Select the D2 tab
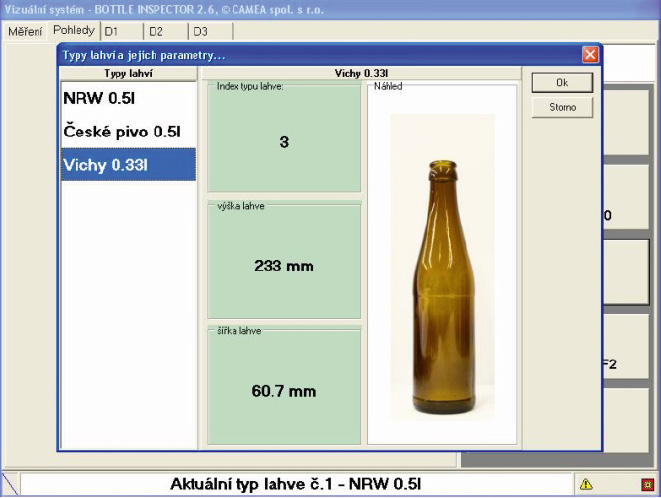This screenshot has width=661, height=498. pyautogui.click(x=166, y=32)
